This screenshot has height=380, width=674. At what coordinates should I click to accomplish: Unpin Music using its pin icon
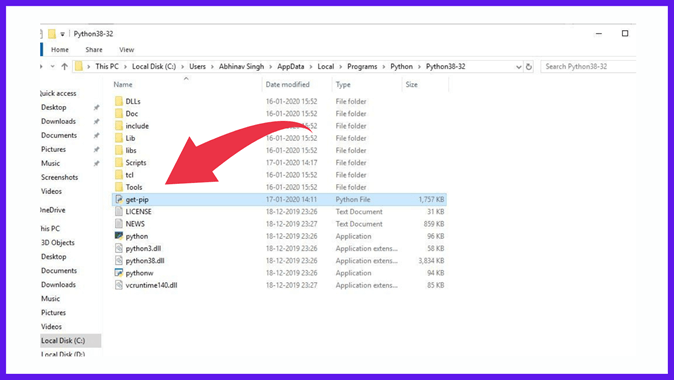(96, 163)
